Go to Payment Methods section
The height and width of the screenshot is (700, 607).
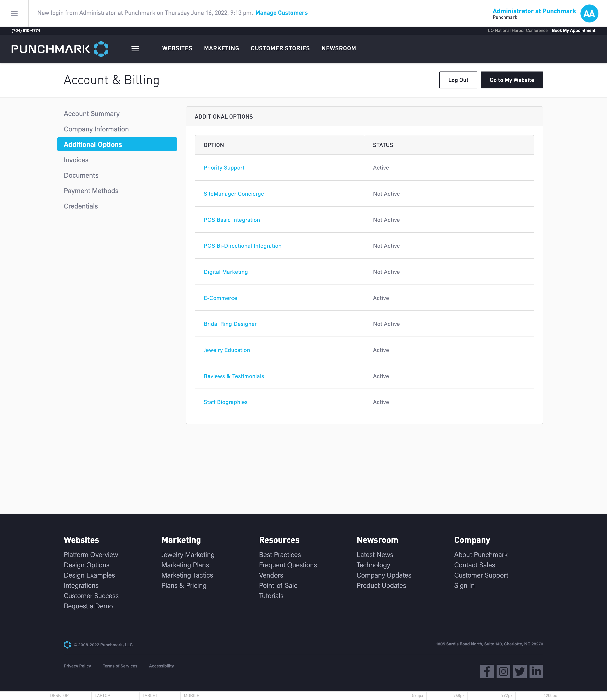(91, 191)
